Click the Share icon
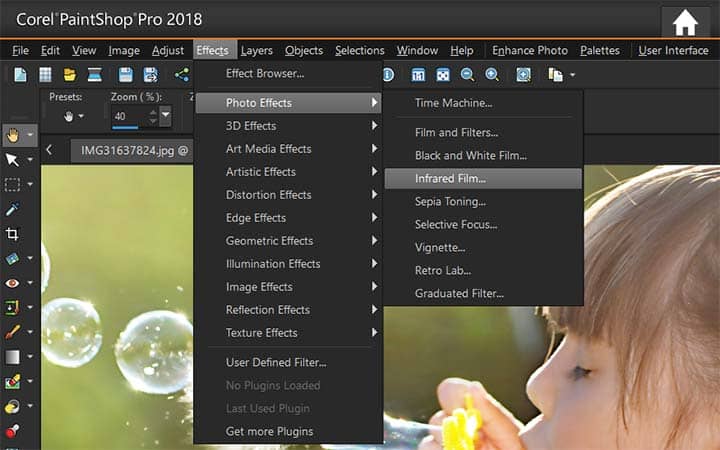 point(182,74)
